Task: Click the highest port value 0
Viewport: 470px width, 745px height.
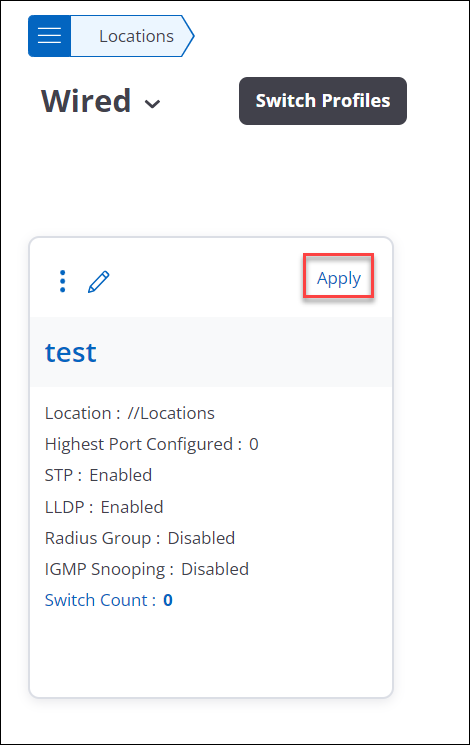Action: click(254, 444)
